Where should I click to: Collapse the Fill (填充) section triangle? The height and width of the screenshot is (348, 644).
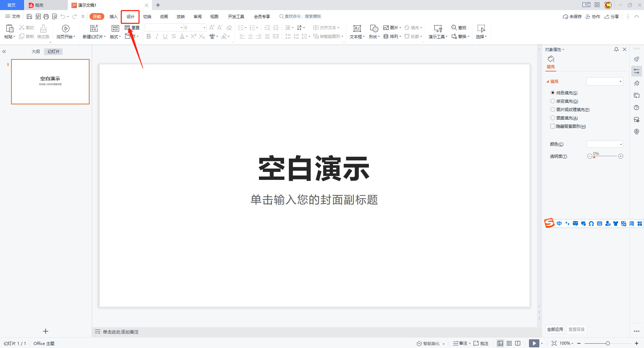coord(548,82)
